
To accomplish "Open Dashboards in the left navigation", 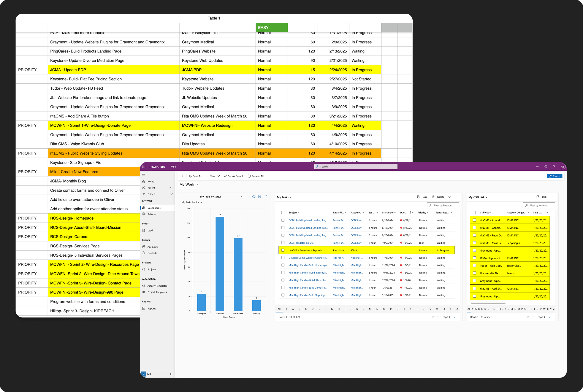I will pyautogui.click(x=154, y=208).
